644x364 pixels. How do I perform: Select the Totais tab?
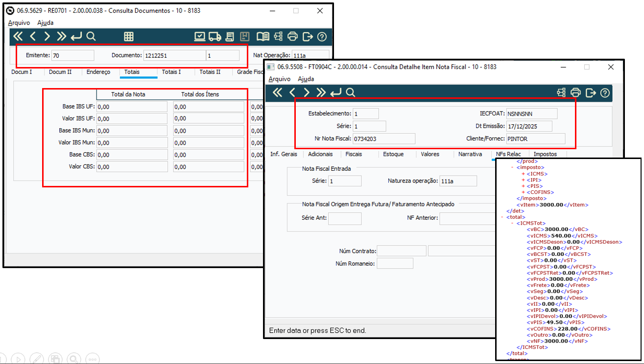tap(132, 72)
